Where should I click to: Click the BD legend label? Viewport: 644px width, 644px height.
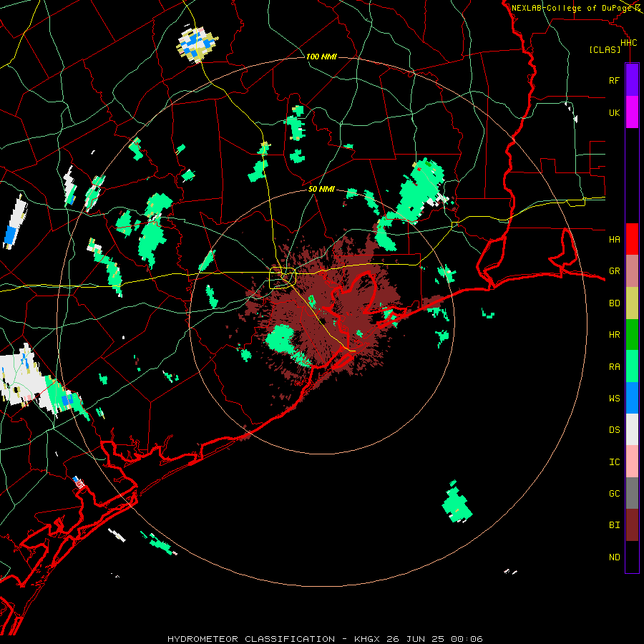point(614,303)
